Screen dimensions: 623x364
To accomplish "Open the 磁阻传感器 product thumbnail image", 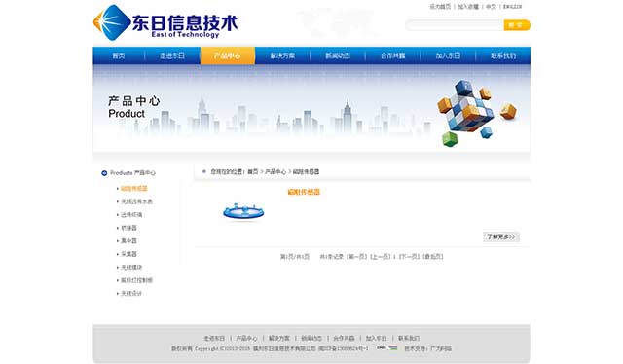I will [x=243, y=211].
